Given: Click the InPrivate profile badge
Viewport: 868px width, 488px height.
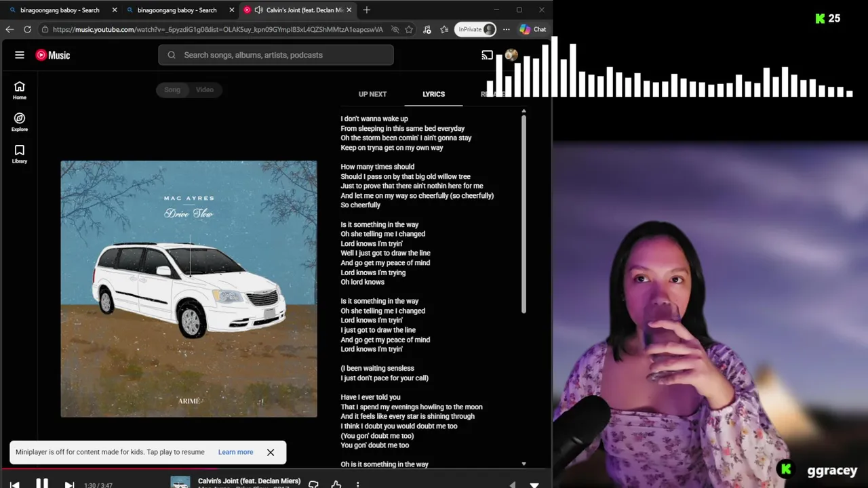Looking at the screenshot, I should [x=477, y=29].
